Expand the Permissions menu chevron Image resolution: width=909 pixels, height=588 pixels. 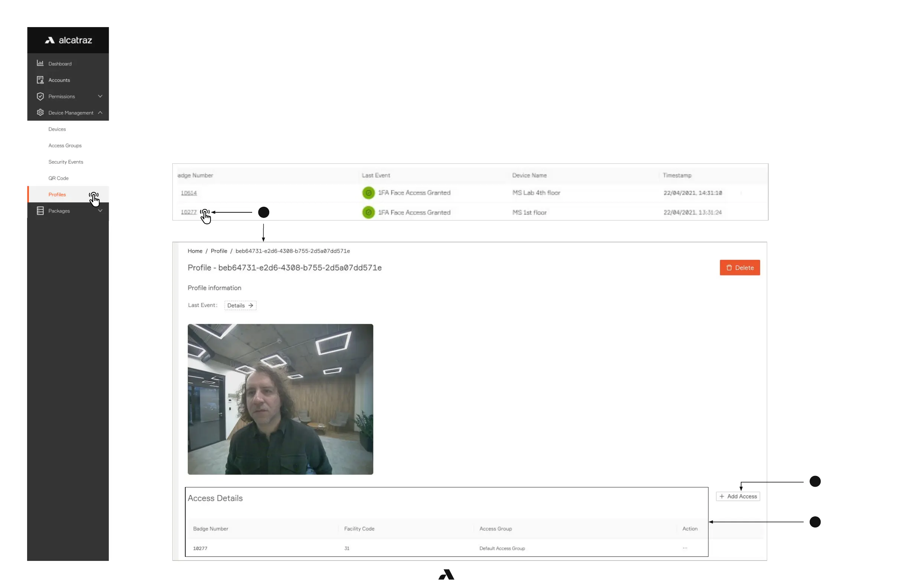pos(100,96)
